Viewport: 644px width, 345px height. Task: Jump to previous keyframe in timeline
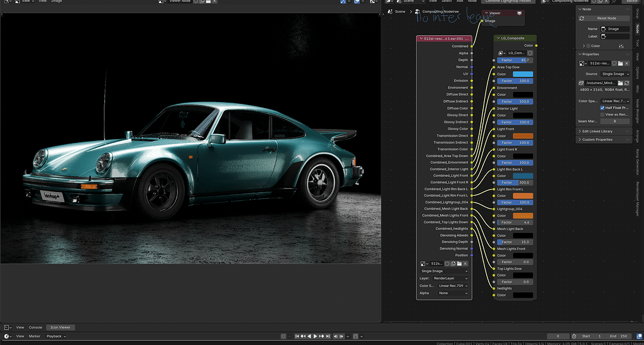pyautogui.click(x=303, y=336)
